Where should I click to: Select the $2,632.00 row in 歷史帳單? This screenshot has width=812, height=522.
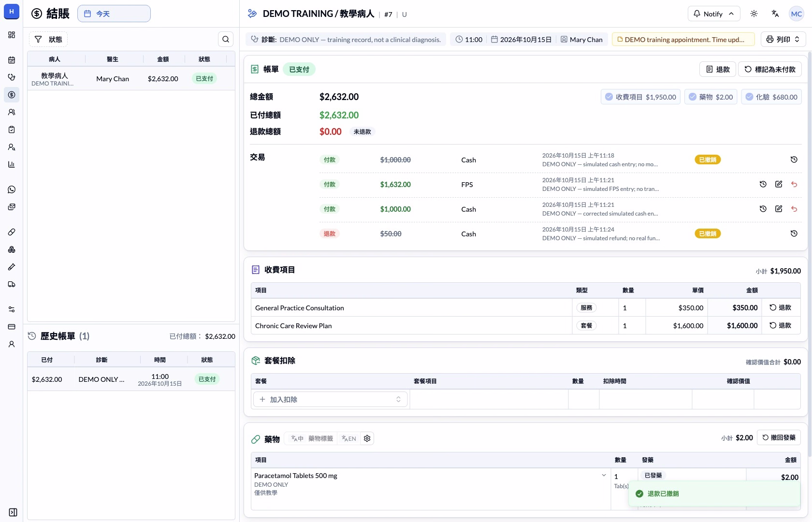coord(131,379)
